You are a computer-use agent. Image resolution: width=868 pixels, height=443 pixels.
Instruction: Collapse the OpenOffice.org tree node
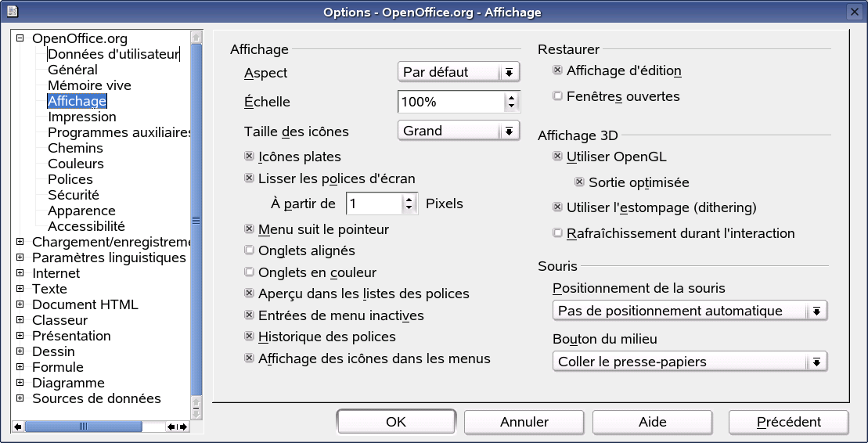[20, 38]
